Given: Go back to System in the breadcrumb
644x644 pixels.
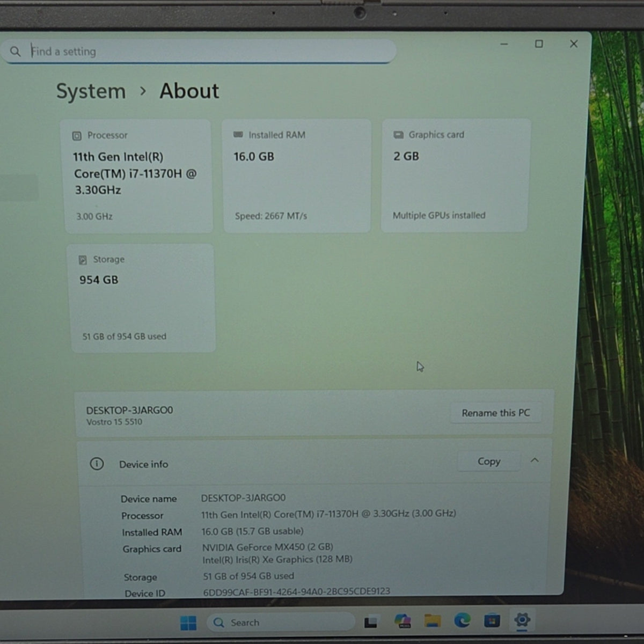Looking at the screenshot, I should click(x=91, y=91).
